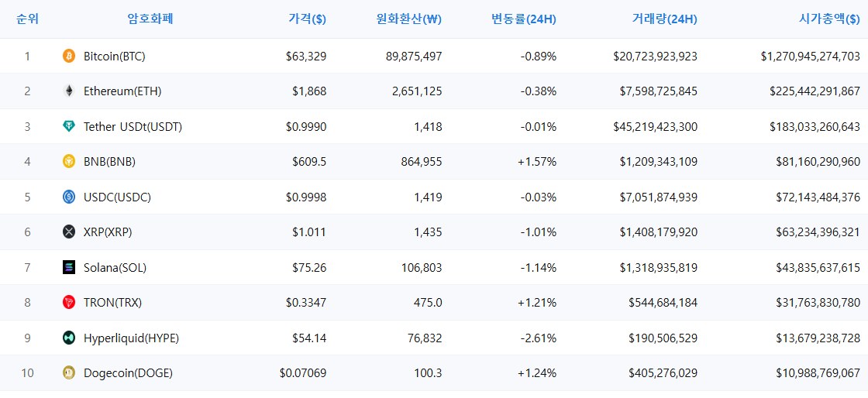Open the Ethereum(ETH) name link
This screenshot has height=398, width=868.
pos(122,91)
